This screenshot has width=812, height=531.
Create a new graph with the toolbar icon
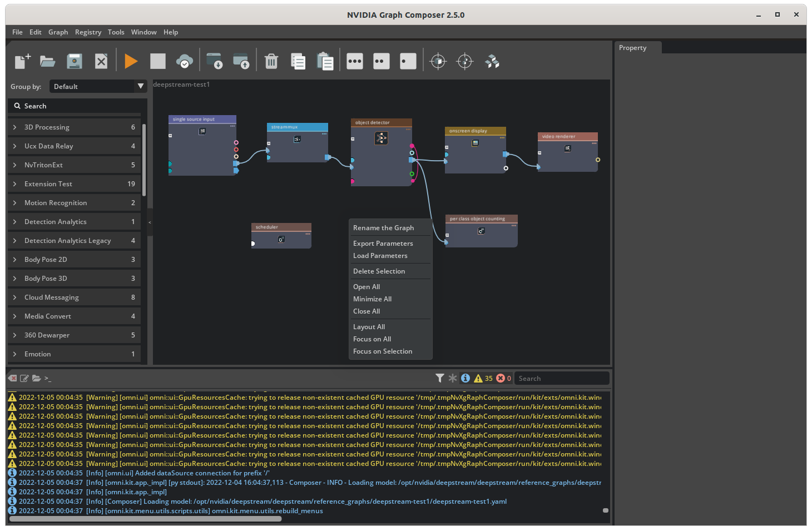22,61
